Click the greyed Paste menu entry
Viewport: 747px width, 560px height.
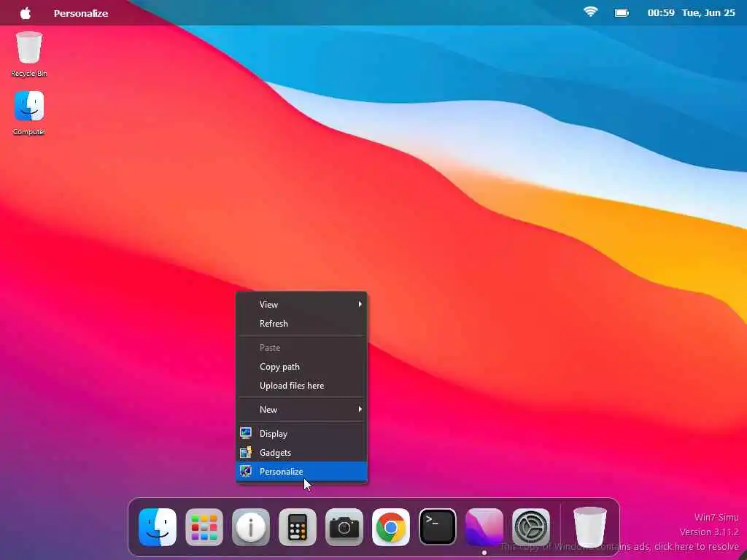point(301,348)
